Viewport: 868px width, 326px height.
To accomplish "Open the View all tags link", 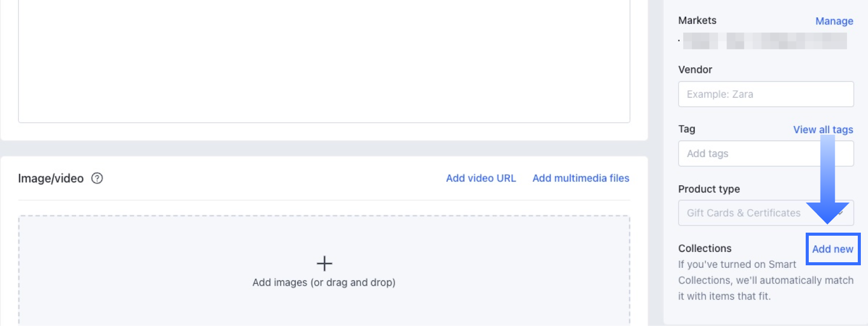I will (823, 130).
